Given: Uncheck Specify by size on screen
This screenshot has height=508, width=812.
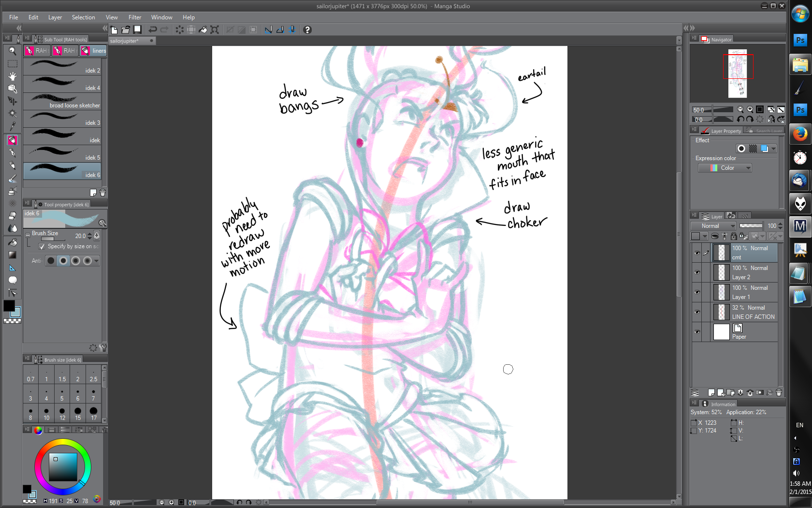Looking at the screenshot, I should point(42,246).
